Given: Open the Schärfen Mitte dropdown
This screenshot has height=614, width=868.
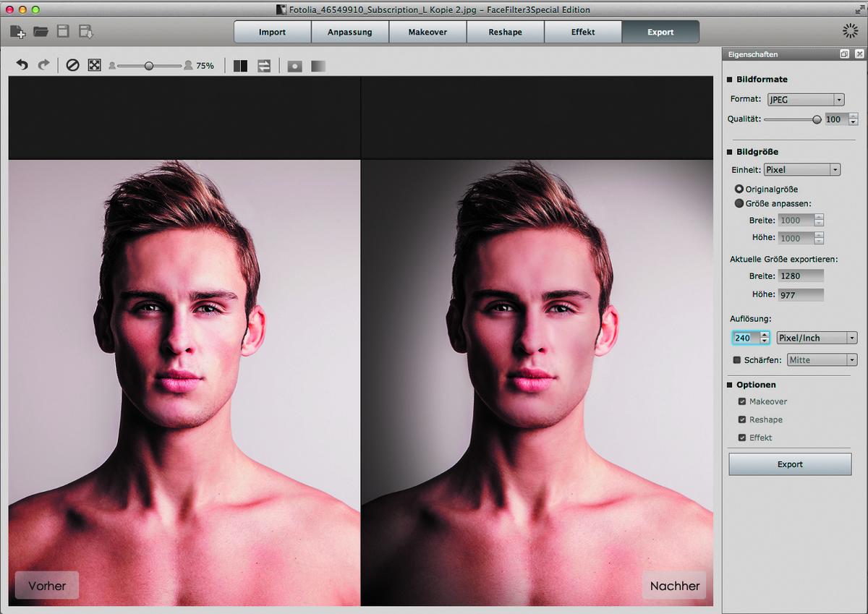Looking at the screenshot, I should pos(822,359).
